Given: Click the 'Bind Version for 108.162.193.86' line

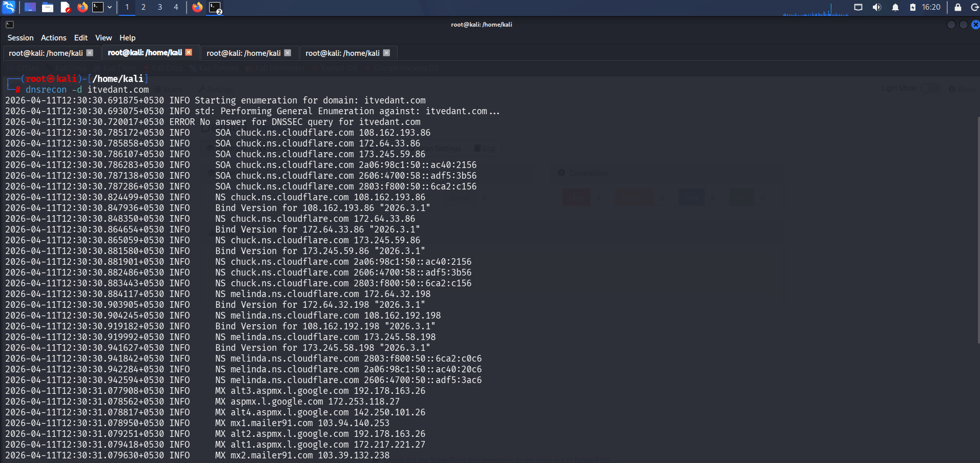Looking at the screenshot, I should (218, 208).
